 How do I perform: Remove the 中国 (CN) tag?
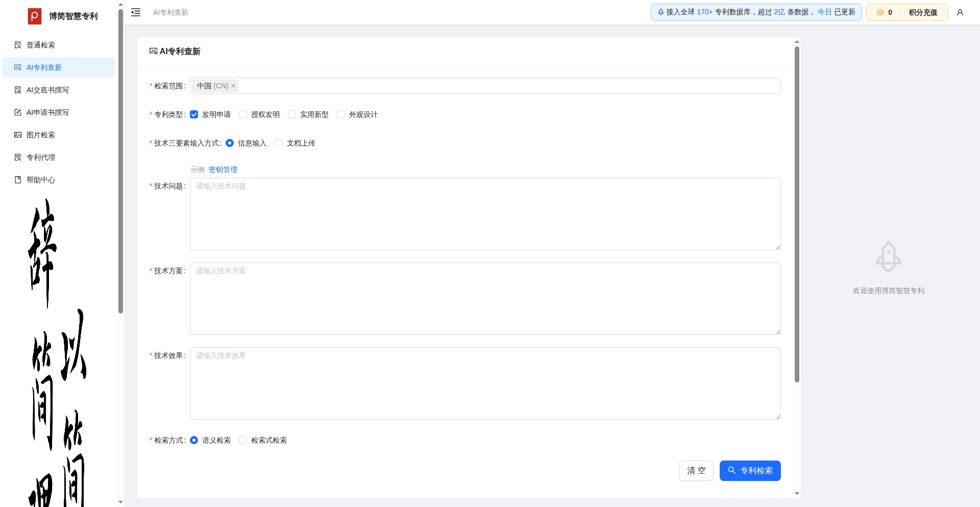point(233,86)
